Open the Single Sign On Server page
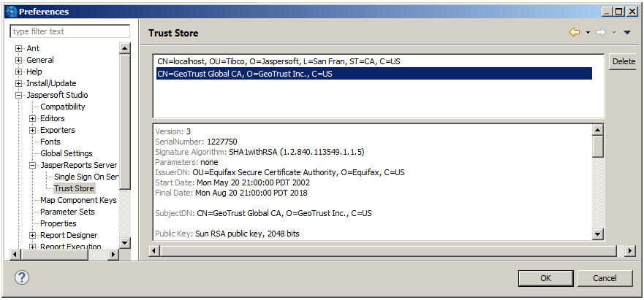This screenshot has width=644, height=300. (86, 177)
